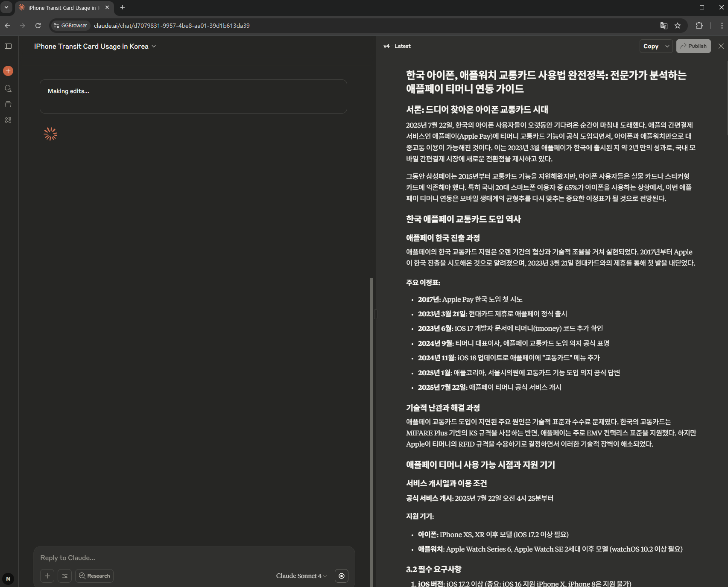Open the v4 Latest version selector
This screenshot has height=587, width=728.
coord(397,46)
